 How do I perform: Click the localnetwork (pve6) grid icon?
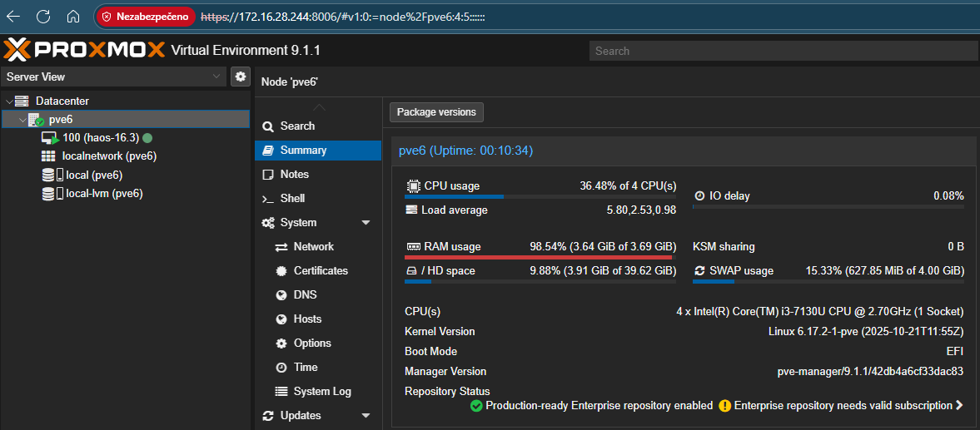click(x=49, y=156)
